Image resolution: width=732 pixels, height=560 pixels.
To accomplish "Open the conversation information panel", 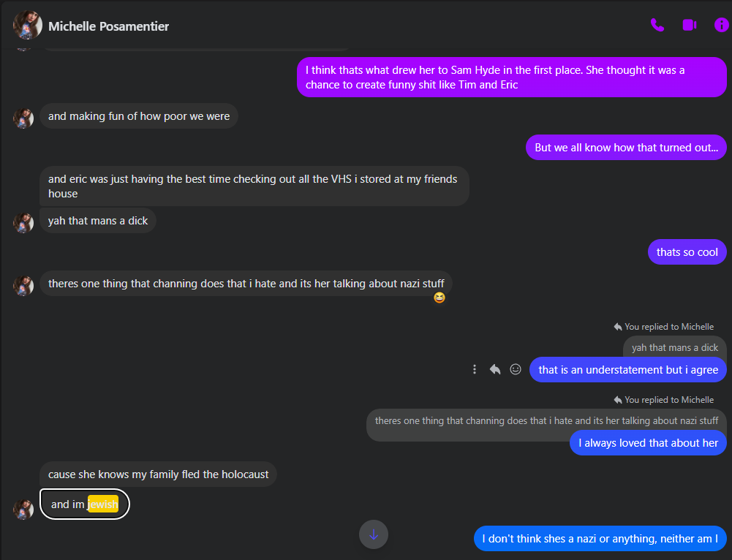I will point(721,26).
